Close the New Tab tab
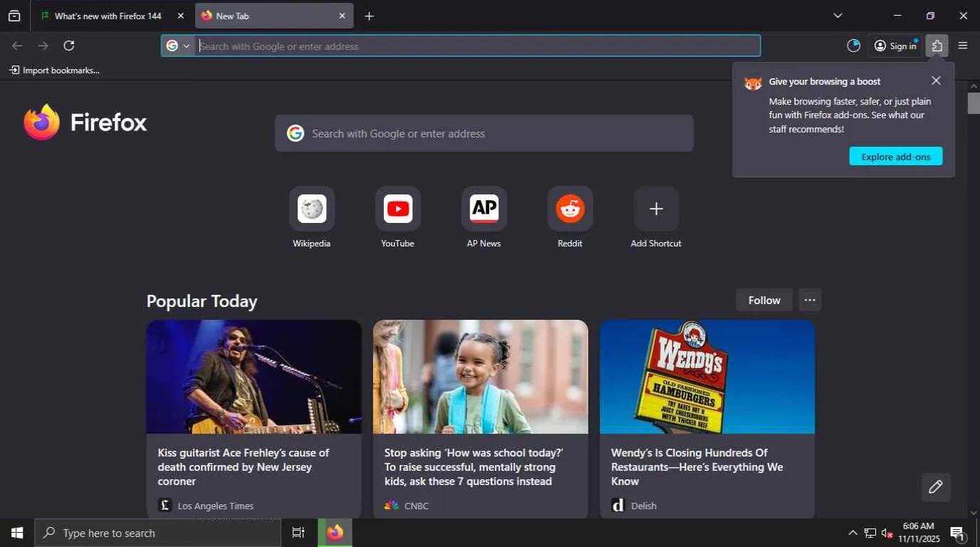 pyautogui.click(x=342, y=16)
